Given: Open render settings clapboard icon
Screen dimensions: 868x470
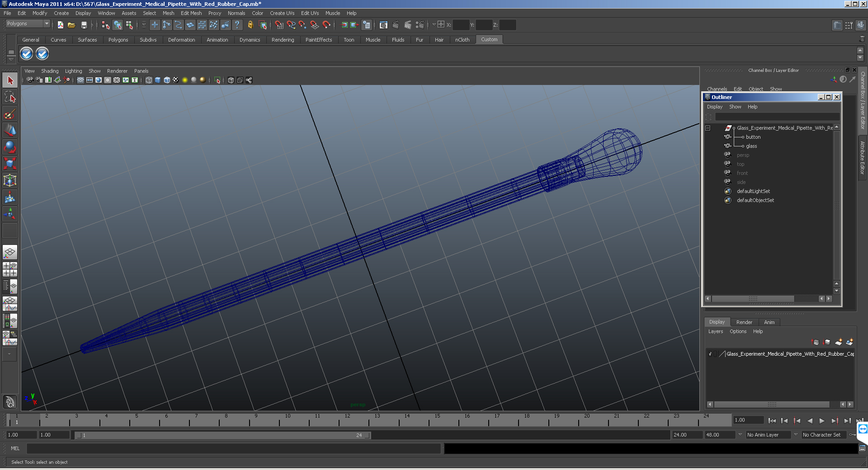Looking at the screenshot, I should click(420, 25).
